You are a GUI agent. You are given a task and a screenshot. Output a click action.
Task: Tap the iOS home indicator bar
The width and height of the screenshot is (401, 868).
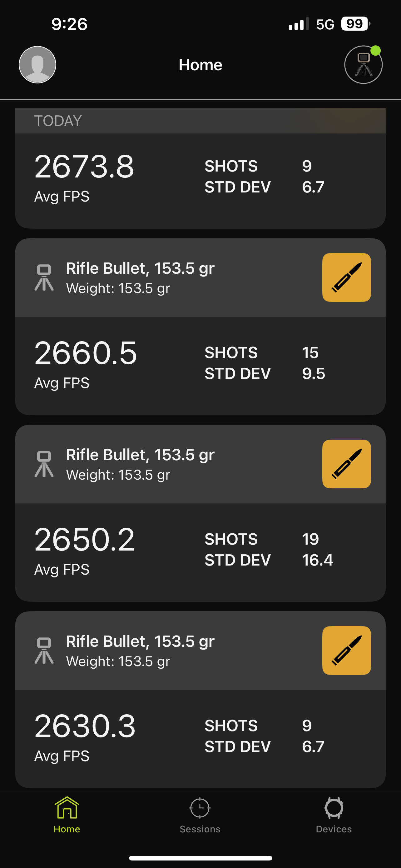pos(200,858)
